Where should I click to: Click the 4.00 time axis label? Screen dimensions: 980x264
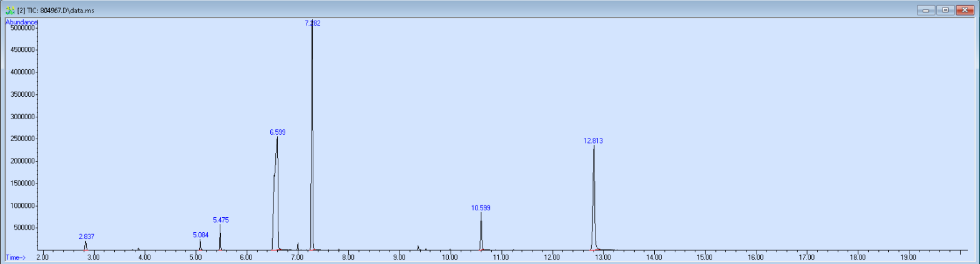[x=144, y=257]
